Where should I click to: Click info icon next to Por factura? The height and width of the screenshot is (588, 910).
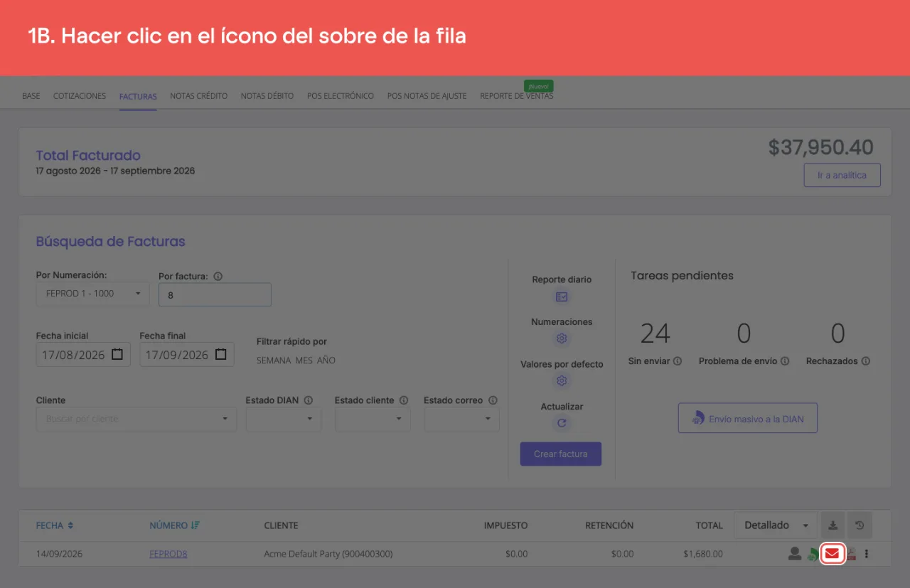click(x=218, y=277)
